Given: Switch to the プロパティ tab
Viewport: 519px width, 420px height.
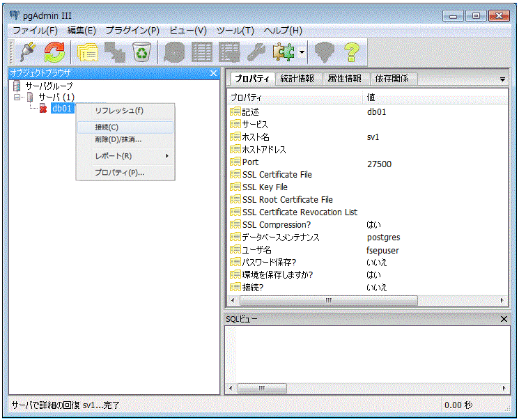Looking at the screenshot, I should point(252,79).
